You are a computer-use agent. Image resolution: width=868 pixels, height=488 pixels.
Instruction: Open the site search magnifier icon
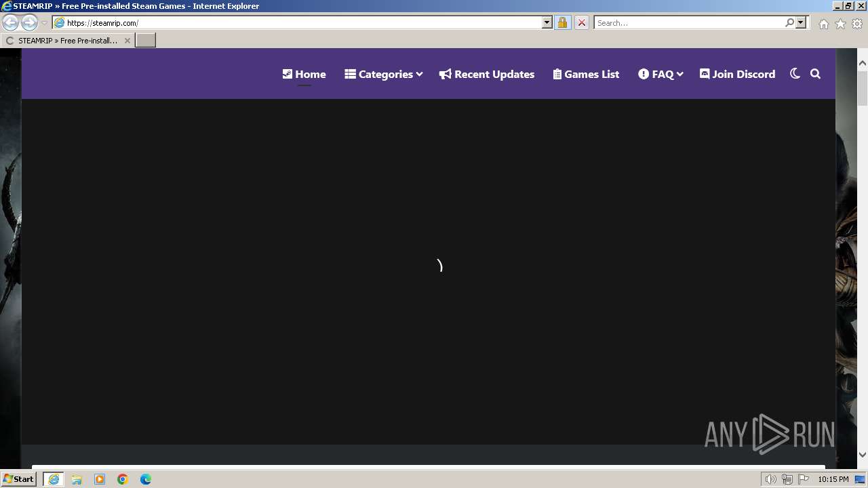pos(815,74)
